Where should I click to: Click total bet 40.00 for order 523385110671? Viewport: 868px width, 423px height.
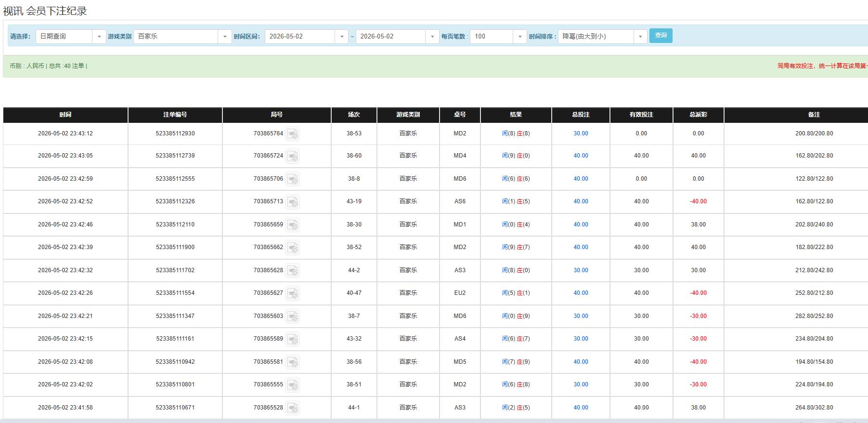(x=581, y=408)
